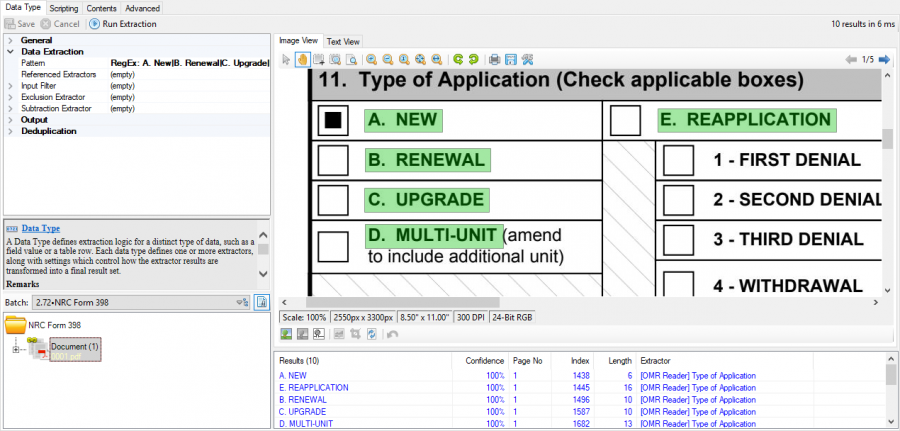Screen dimensions: 900x431
Task: Open the Data Type help link
Action: 40,228
